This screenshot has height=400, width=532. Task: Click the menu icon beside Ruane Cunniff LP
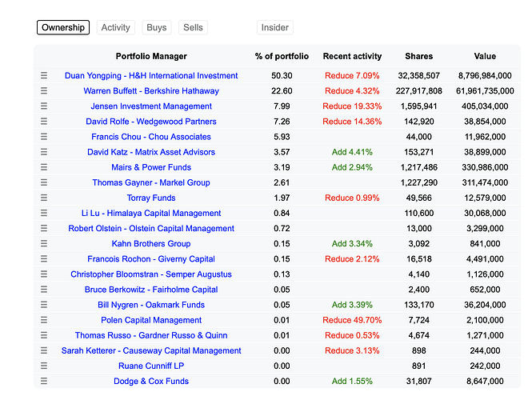pyautogui.click(x=44, y=366)
